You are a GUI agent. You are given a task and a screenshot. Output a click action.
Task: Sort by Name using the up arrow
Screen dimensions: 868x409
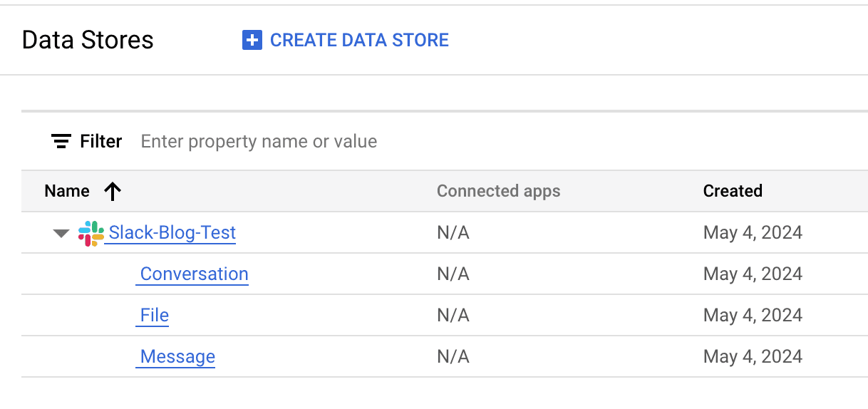[x=113, y=191]
